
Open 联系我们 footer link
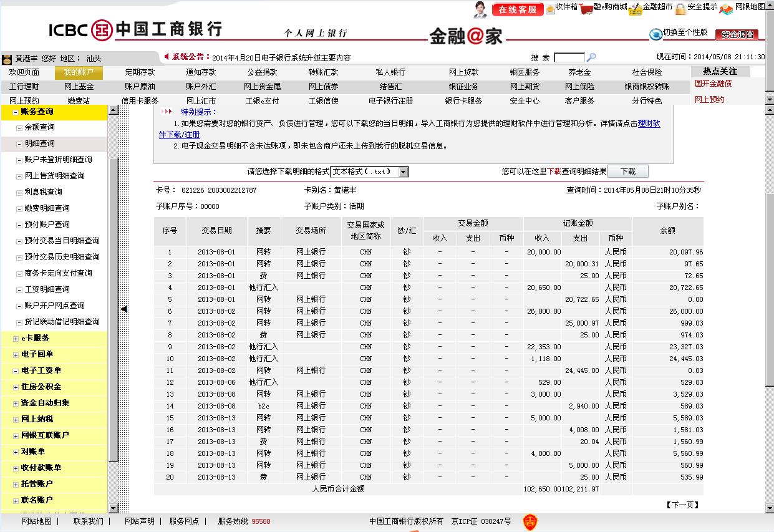pyautogui.click(x=89, y=521)
